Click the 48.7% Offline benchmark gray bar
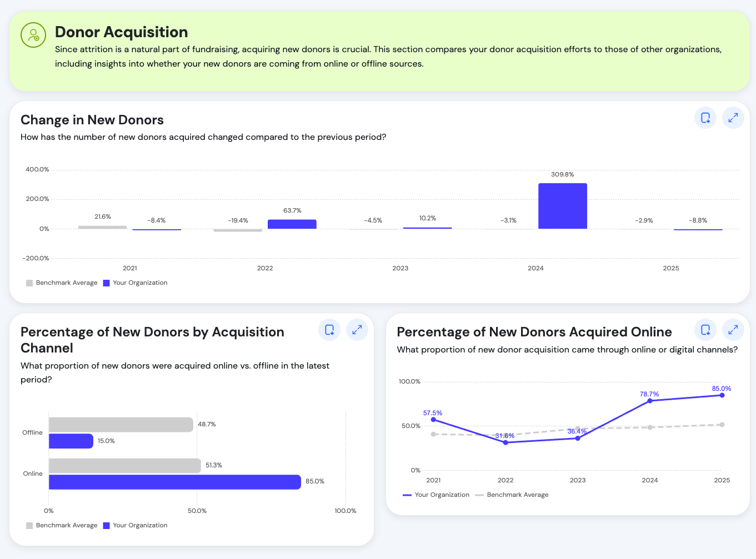The height and width of the screenshot is (559, 756). pyautogui.click(x=121, y=425)
